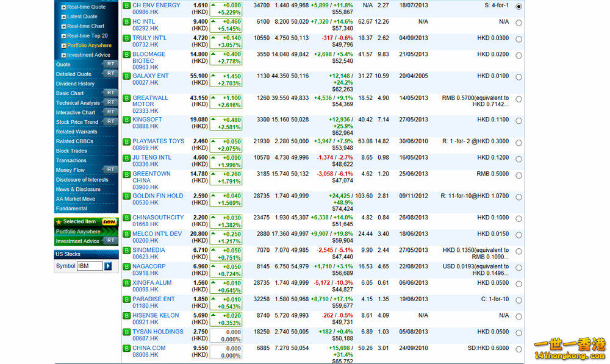Viewport: 610px width, 364px height.
Task: Select the radio button for GOLDIN FIN HOLD
Action: 518,197
